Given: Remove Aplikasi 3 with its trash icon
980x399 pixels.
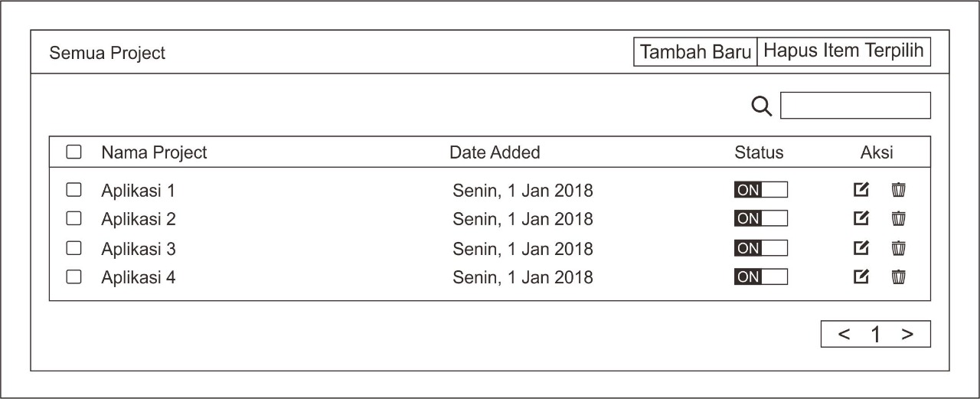Looking at the screenshot, I should point(899,248).
